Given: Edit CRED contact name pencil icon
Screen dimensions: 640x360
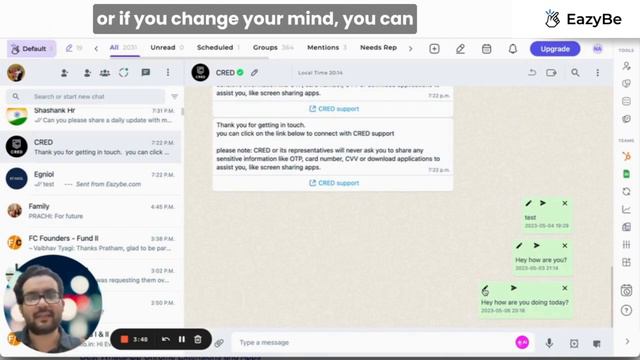Looking at the screenshot, I should point(254,73).
